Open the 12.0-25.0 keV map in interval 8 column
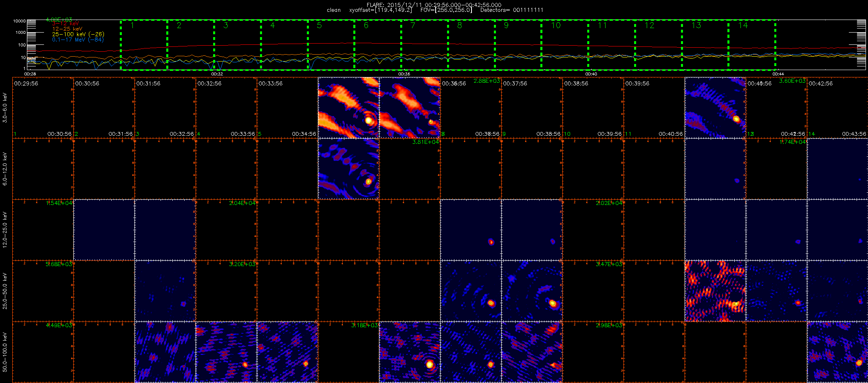The width and height of the screenshot is (868, 383). pos(471,230)
